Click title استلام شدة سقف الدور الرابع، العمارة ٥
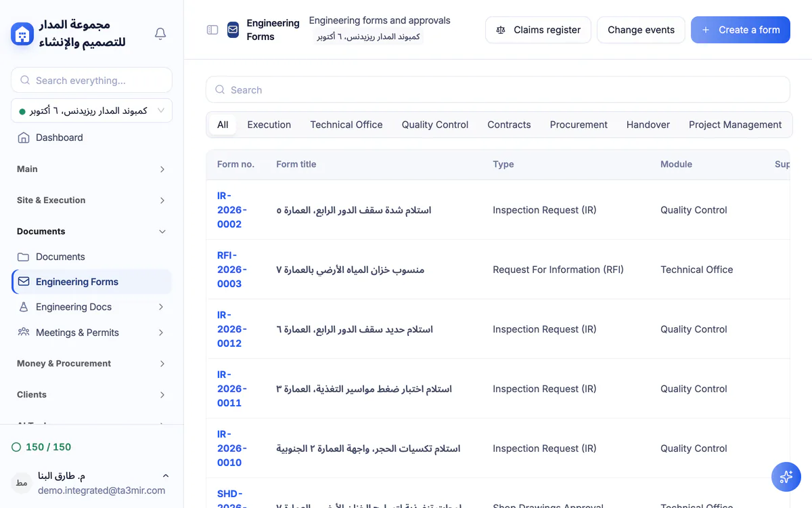The height and width of the screenshot is (508, 812). pos(354,210)
